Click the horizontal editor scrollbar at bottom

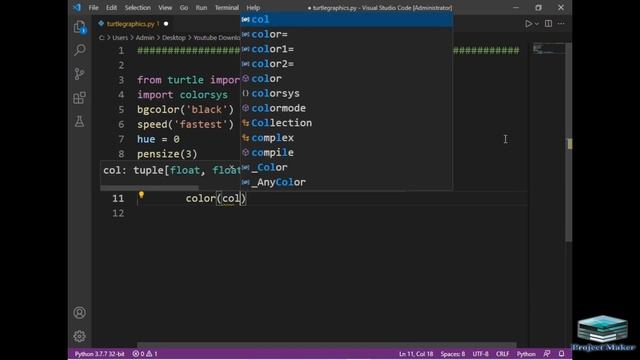pos(327,345)
